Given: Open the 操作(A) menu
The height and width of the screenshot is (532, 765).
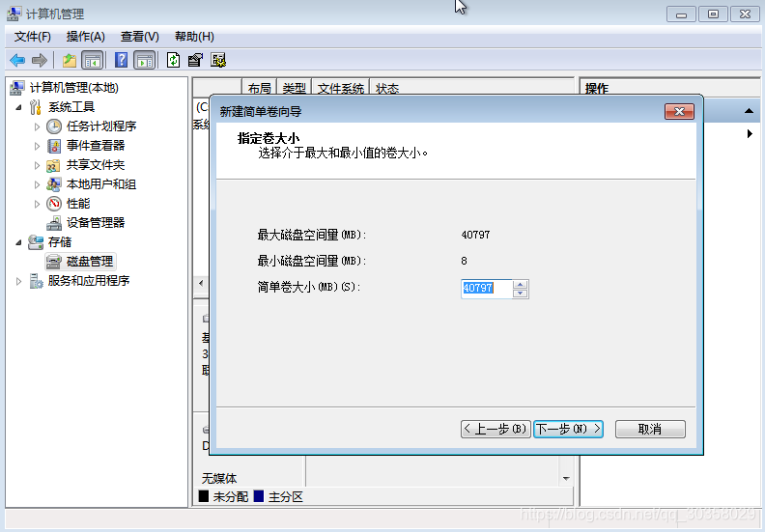Looking at the screenshot, I should coord(85,37).
